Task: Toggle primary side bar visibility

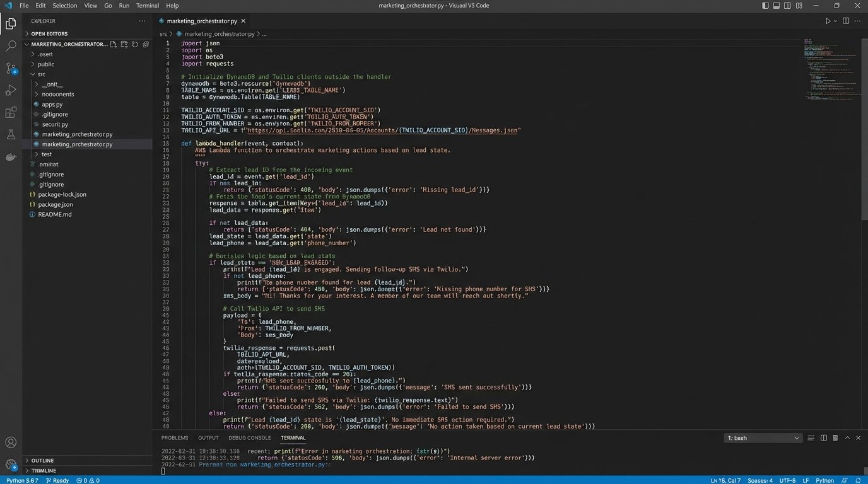Action: (x=765, y=6)
